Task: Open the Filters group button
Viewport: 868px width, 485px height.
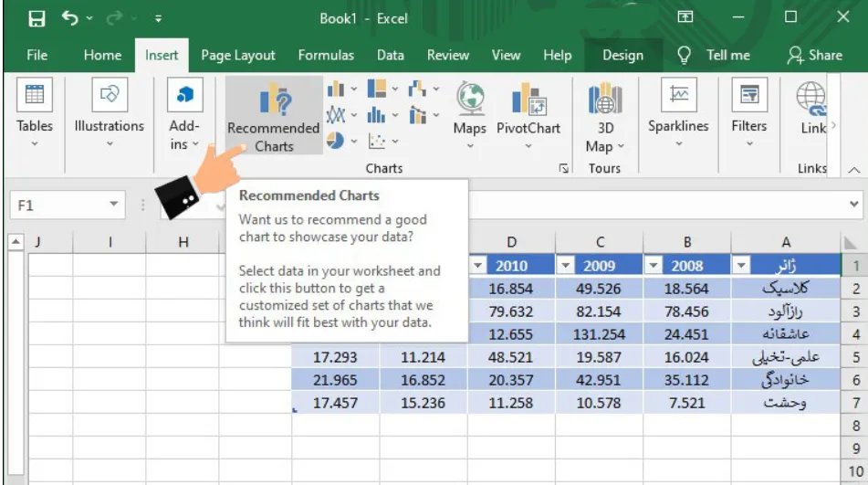Action: point(748,117)
